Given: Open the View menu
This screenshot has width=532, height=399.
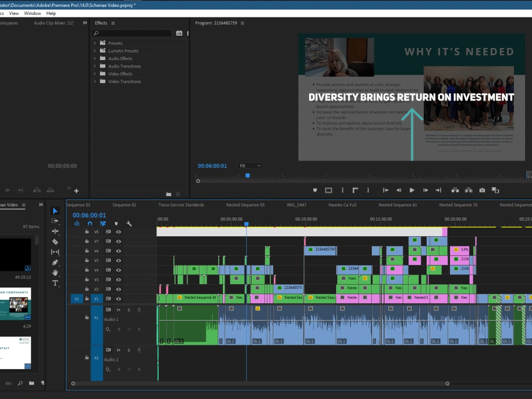Looking at the screenshot, I should [x=14, y=13].
